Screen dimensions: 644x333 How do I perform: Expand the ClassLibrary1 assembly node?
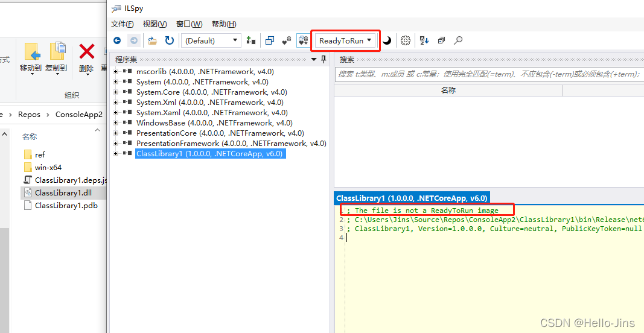click(116, 154)
